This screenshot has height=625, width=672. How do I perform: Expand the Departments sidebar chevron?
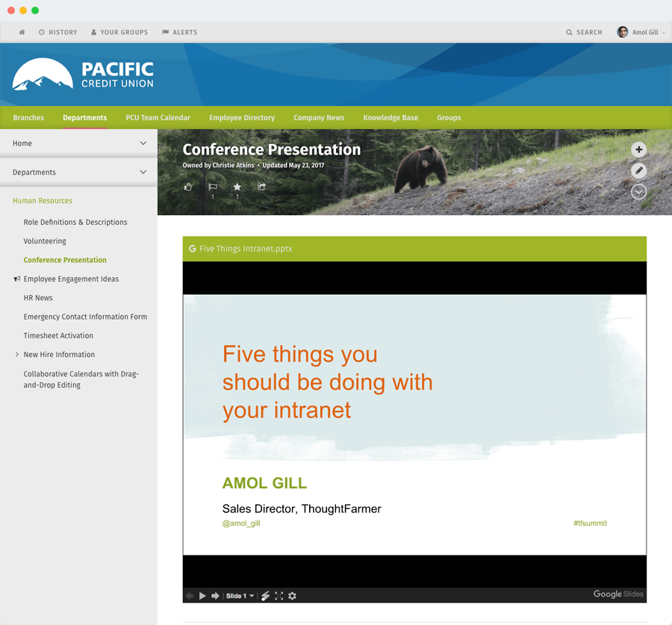[143, 172]
